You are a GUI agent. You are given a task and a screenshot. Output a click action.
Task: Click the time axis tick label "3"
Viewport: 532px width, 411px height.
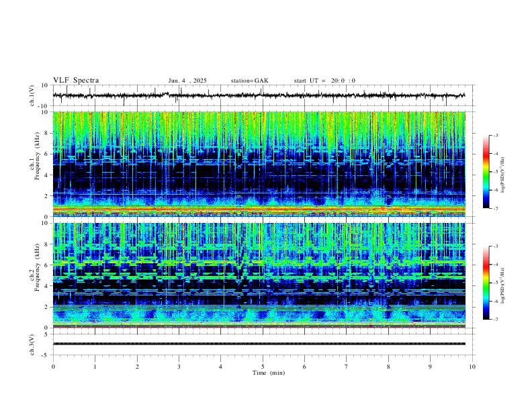click(x=179, y=367)
